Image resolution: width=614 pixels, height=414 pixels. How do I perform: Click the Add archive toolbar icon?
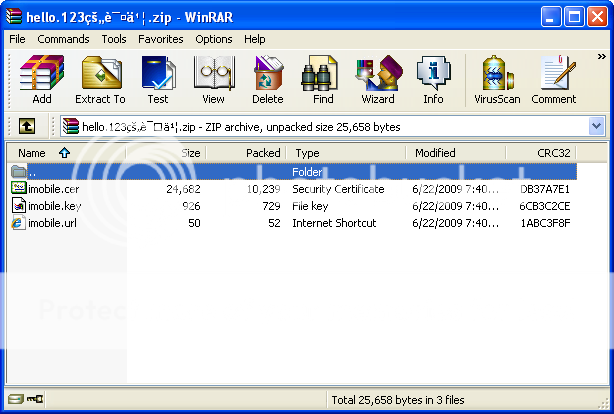42,80
